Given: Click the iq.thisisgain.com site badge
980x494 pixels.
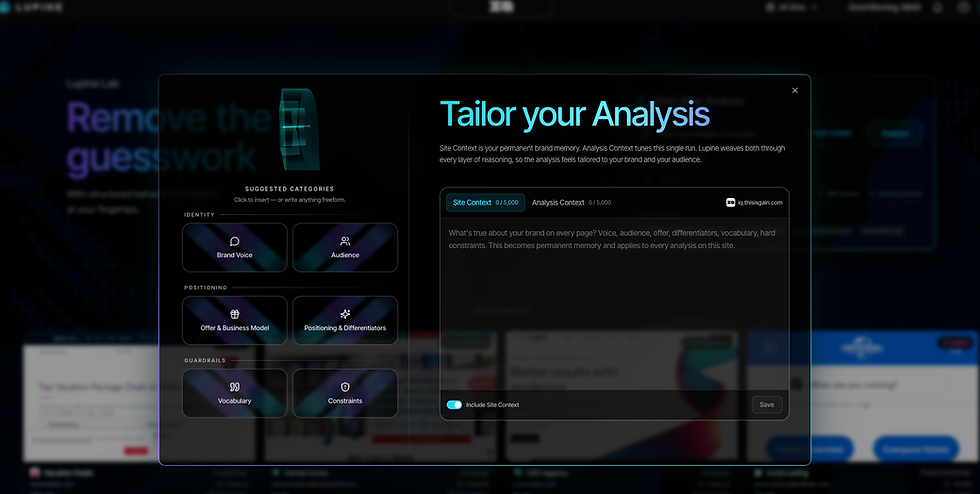Looking at the screenshot, I should [754, 203].
